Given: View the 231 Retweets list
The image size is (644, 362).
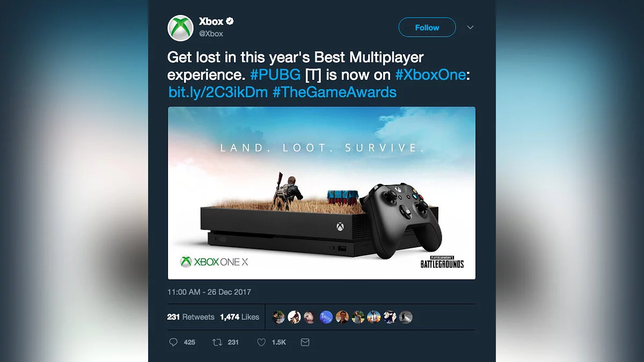Looking at the screenshot, I should [x=191, y=317].
